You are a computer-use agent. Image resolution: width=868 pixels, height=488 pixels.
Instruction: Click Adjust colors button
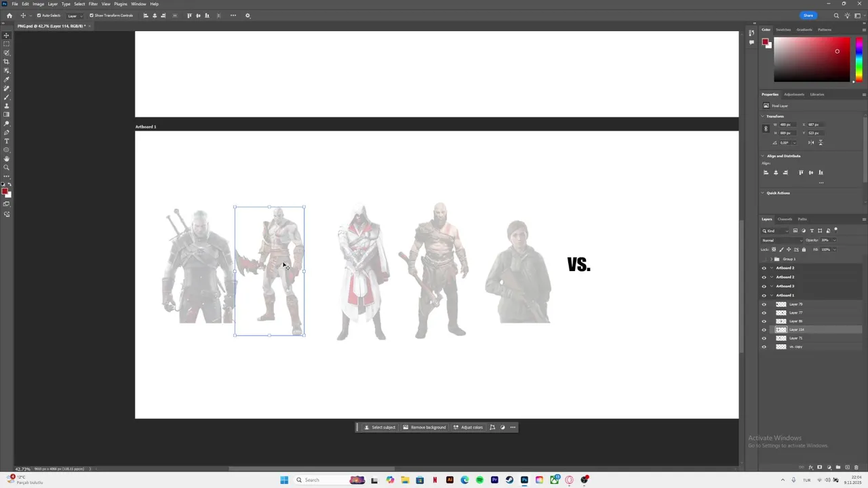pos(468,427)
